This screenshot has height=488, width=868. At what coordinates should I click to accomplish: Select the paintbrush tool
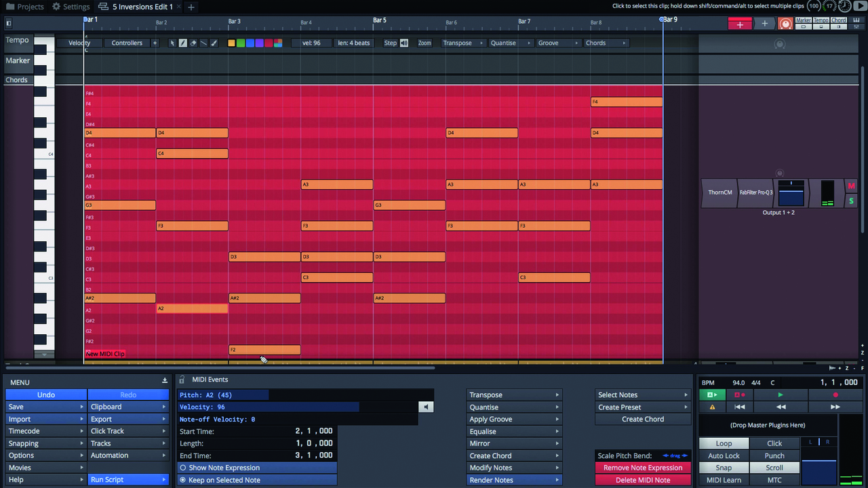214,43
